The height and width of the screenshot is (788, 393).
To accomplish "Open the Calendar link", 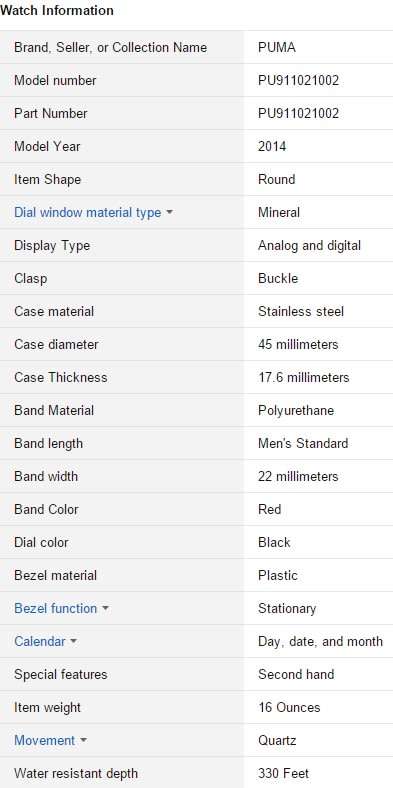I will (x=40, y=642).
